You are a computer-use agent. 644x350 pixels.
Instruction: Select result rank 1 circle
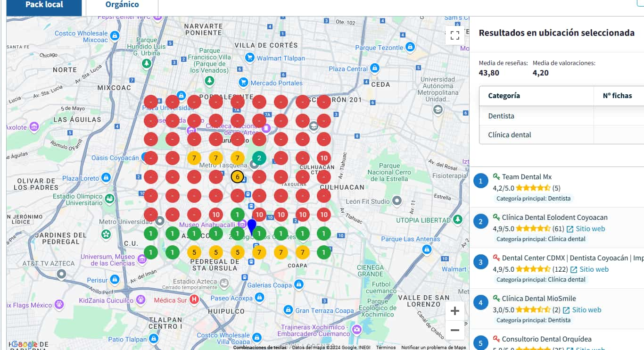(x=480, y=181)
